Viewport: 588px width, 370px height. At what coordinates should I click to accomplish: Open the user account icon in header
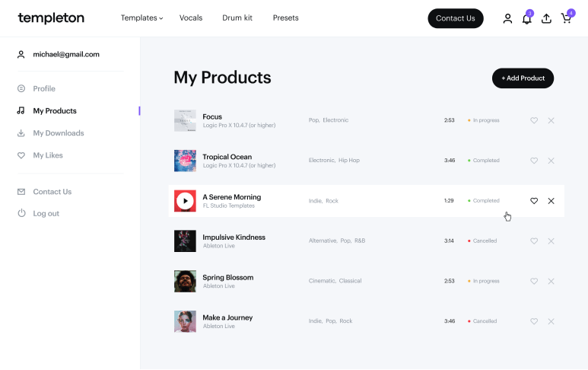507,18
